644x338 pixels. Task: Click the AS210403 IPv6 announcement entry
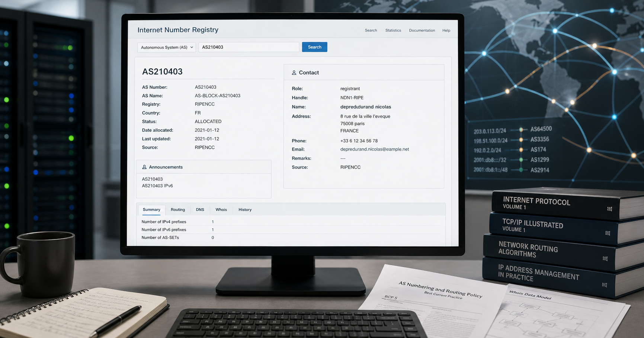pyautogui.click(x=157, y=186)
